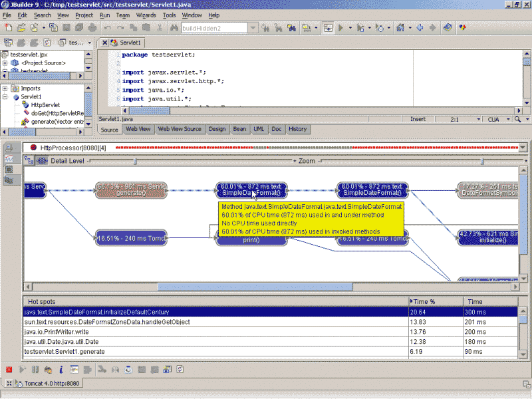Viewport: 532px width, 399px height.
Task: Open the Wizards menu
Action: click(145, 15)
